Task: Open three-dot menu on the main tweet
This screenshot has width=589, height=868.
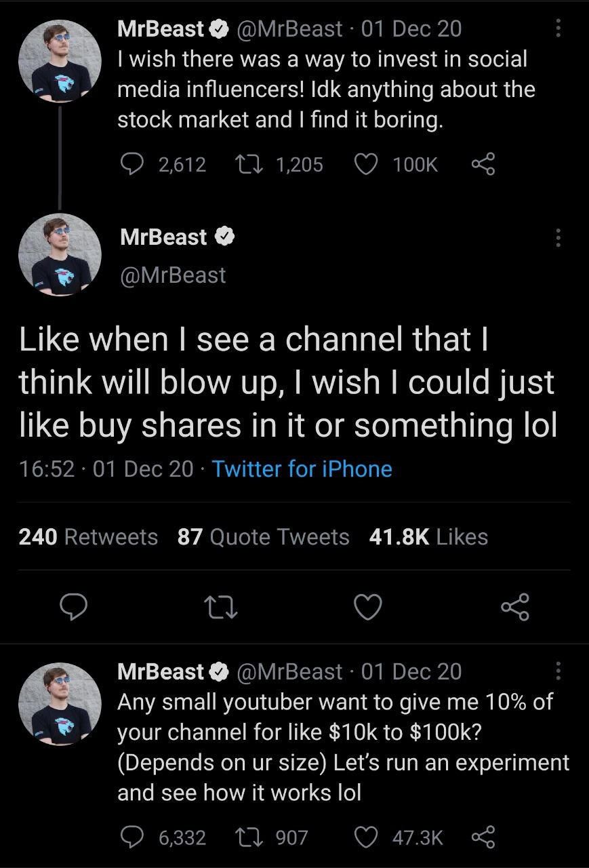Action: click(558, 237)
